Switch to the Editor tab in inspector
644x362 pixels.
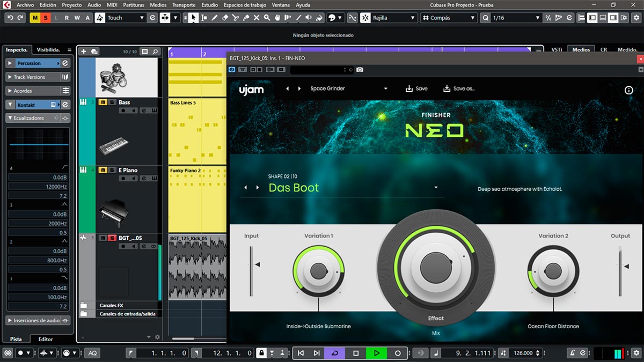tap(46, 339)
